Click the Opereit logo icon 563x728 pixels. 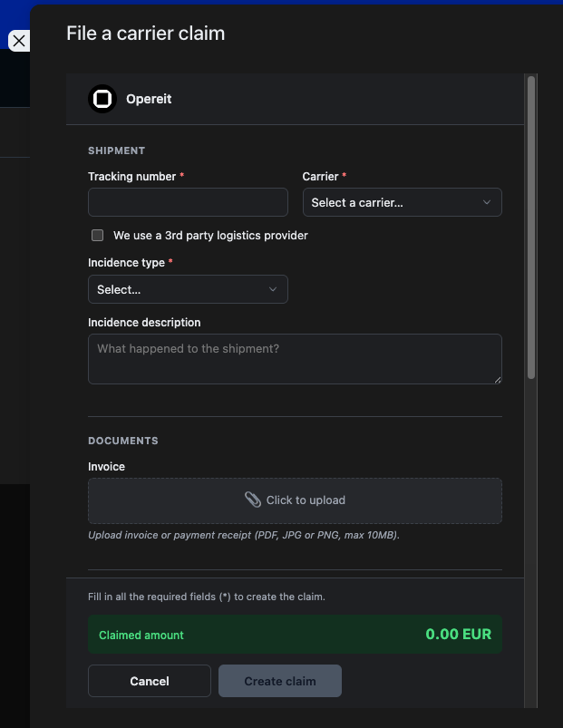(102, 99)
